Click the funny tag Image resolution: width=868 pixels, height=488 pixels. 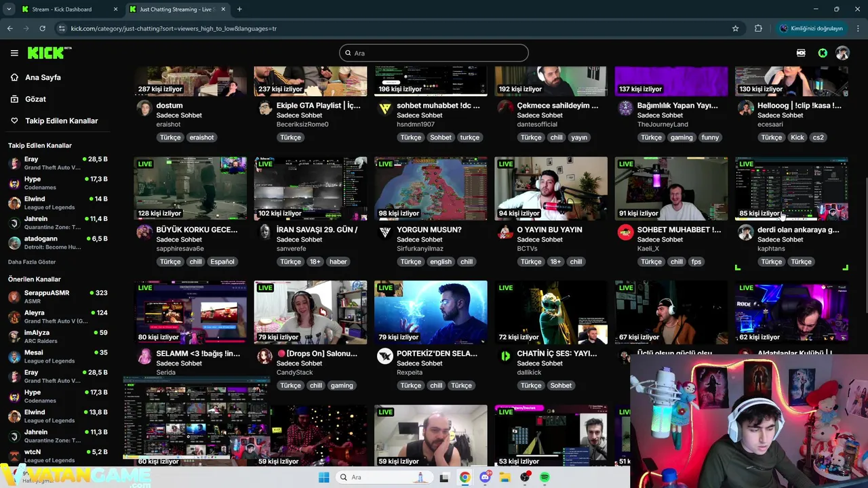pyautogui.click(x=710, y=138)
